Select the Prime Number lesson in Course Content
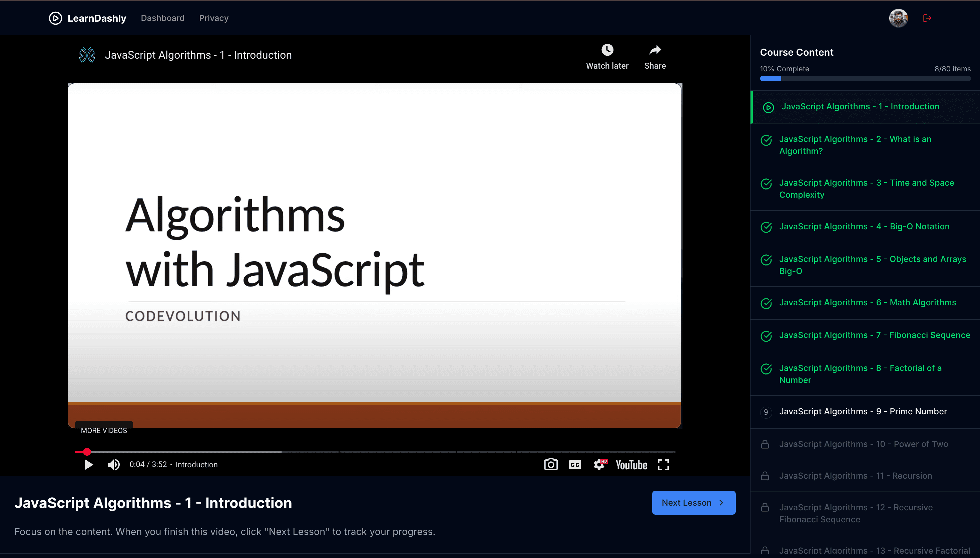 click(862, 411)
